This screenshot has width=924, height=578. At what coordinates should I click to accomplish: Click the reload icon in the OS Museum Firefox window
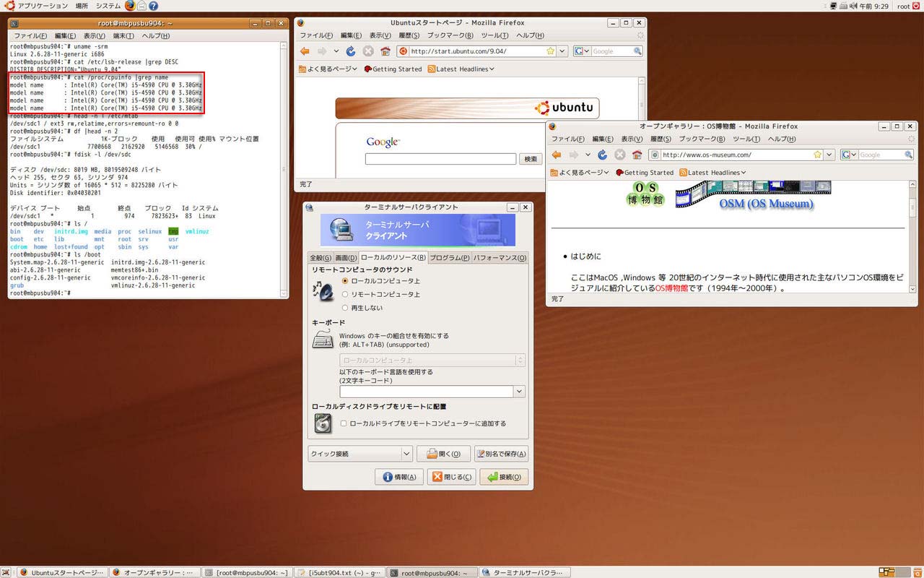[x=602, y=155]
